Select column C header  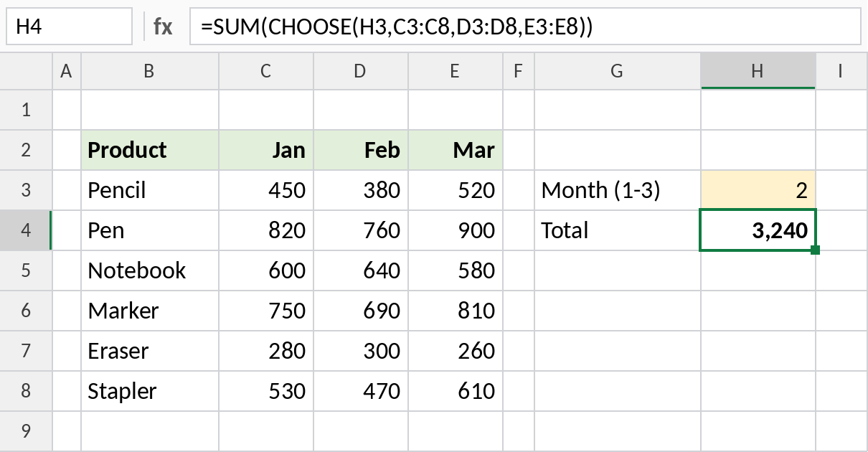coord(266,70)
